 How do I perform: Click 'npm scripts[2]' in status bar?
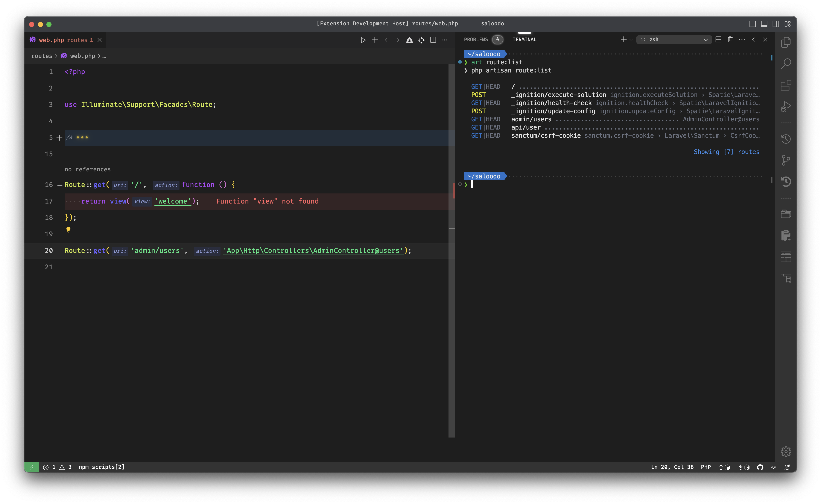point(101,467)
